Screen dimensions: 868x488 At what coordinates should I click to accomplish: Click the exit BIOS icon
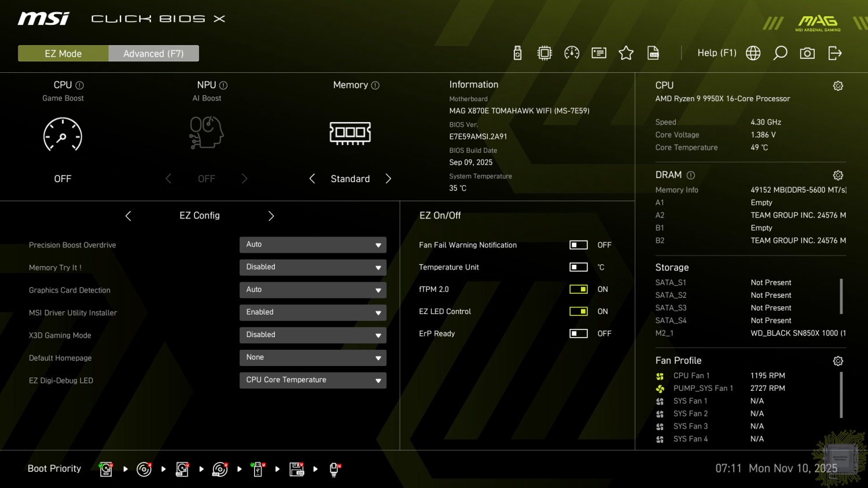[834, 53]
